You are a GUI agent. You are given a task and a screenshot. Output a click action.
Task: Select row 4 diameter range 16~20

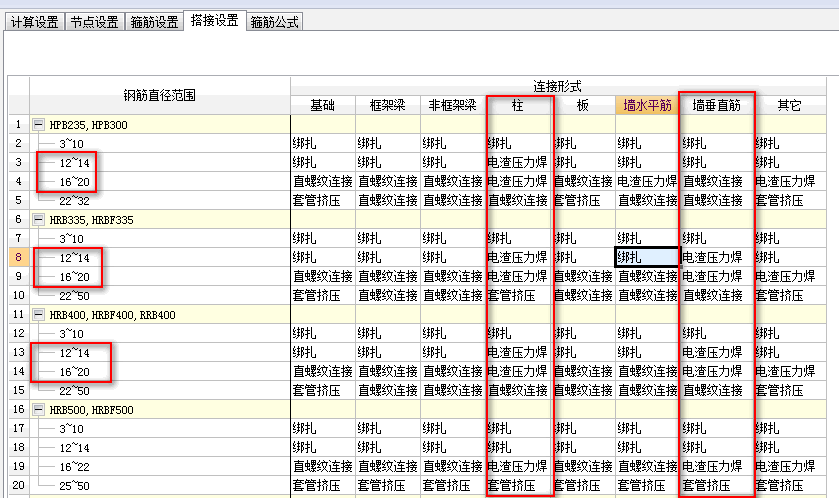point(74,181)
